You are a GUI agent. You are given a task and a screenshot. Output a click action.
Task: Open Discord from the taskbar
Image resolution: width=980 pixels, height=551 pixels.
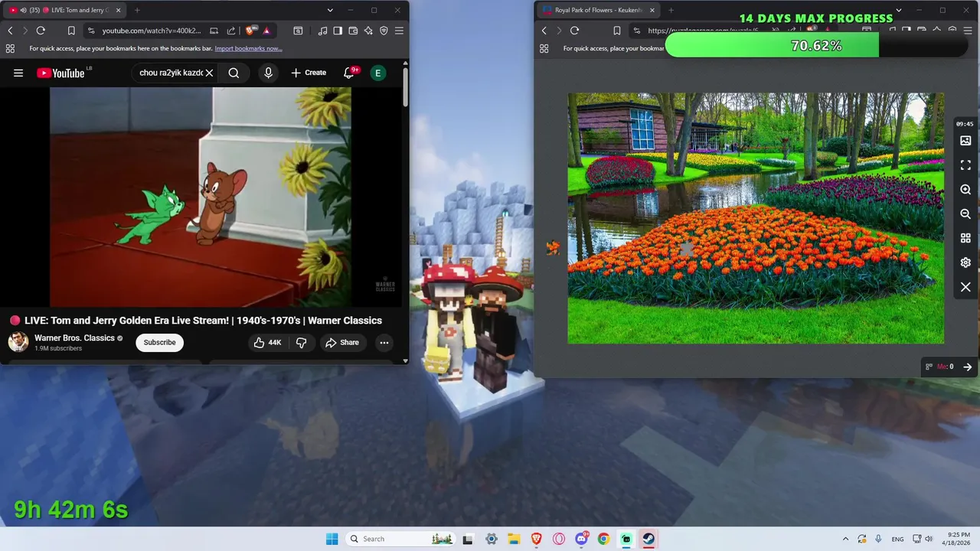(581, 539)
